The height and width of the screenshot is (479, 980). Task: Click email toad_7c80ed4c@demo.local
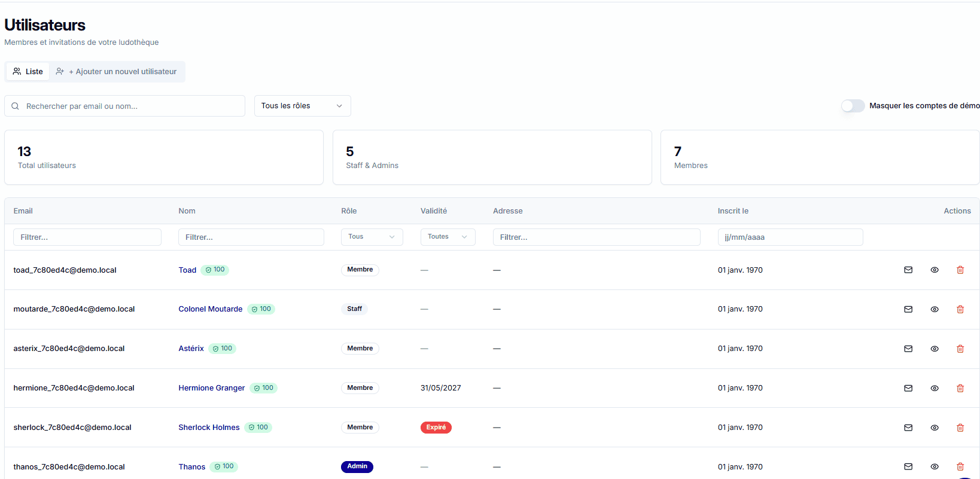coord(65,270)
